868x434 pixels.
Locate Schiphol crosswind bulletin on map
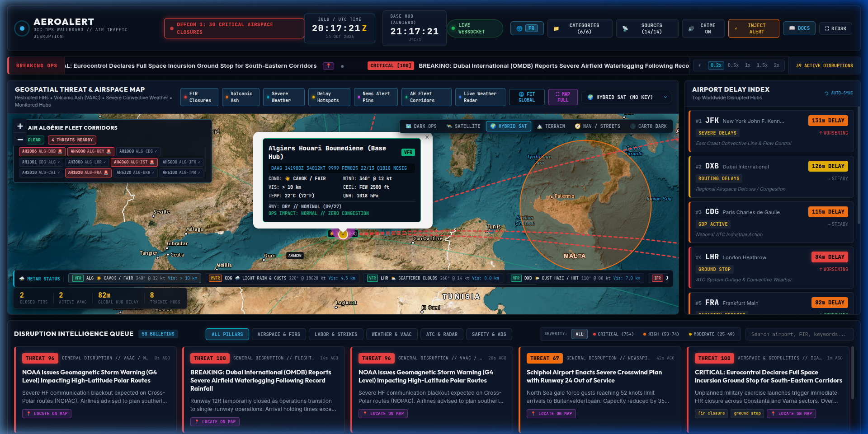point(552,414)
